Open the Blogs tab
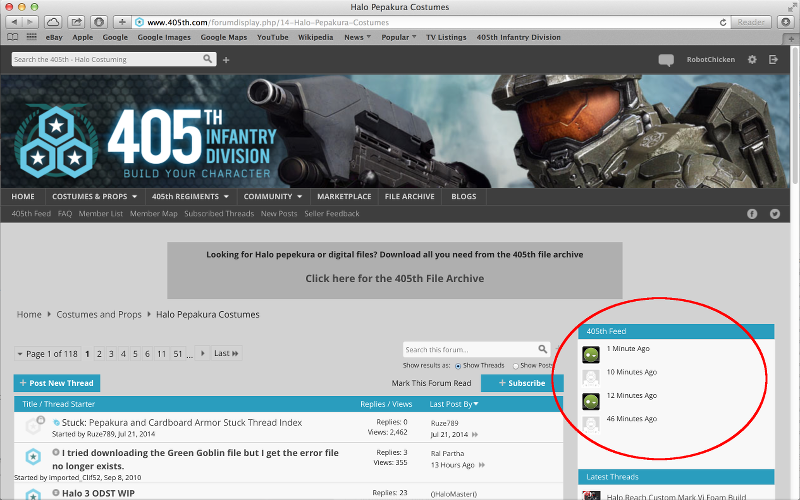The width and height of the screenshot is (800, 500). coord(464,196)
